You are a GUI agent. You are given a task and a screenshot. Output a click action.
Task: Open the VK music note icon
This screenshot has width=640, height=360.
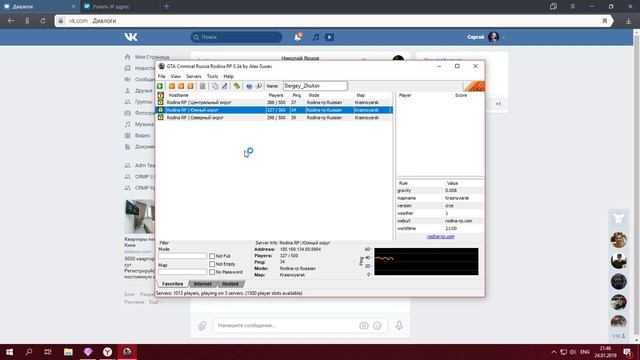pyautogui.click(x=316, y=37)
